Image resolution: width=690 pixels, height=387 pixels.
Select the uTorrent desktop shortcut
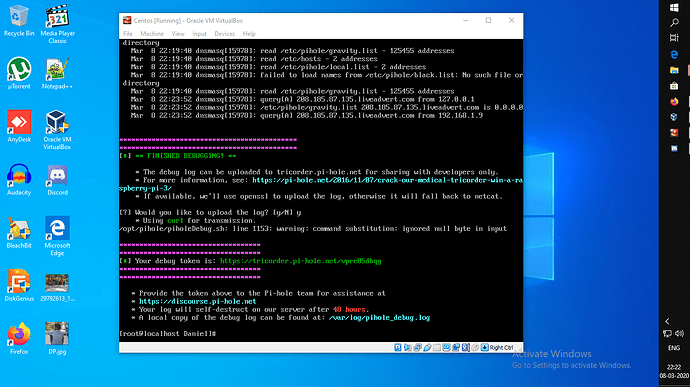click(x=19, y=73)
